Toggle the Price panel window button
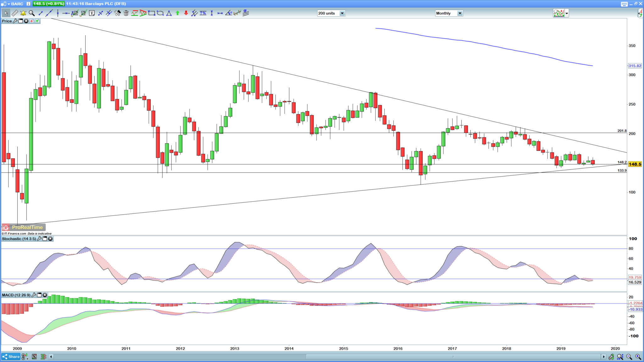 [x=21, y=21]
